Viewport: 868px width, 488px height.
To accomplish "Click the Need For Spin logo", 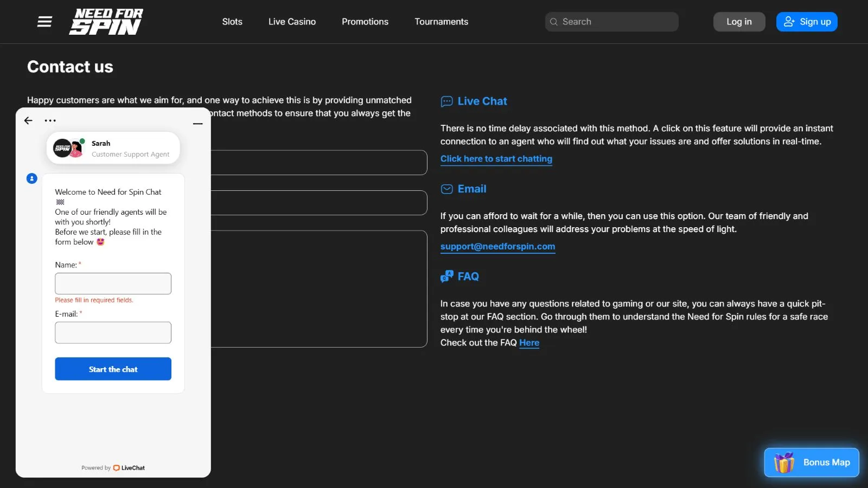I will (x=106, y=22).
